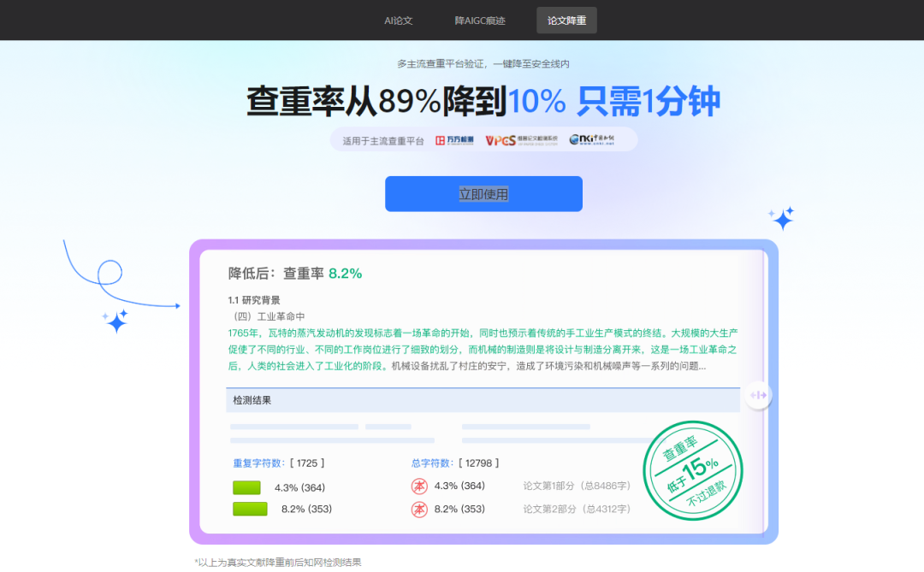Click the highlighted blue paragraph about 工业革命
The height and width of the screenshot is (572, 924).
483,348
